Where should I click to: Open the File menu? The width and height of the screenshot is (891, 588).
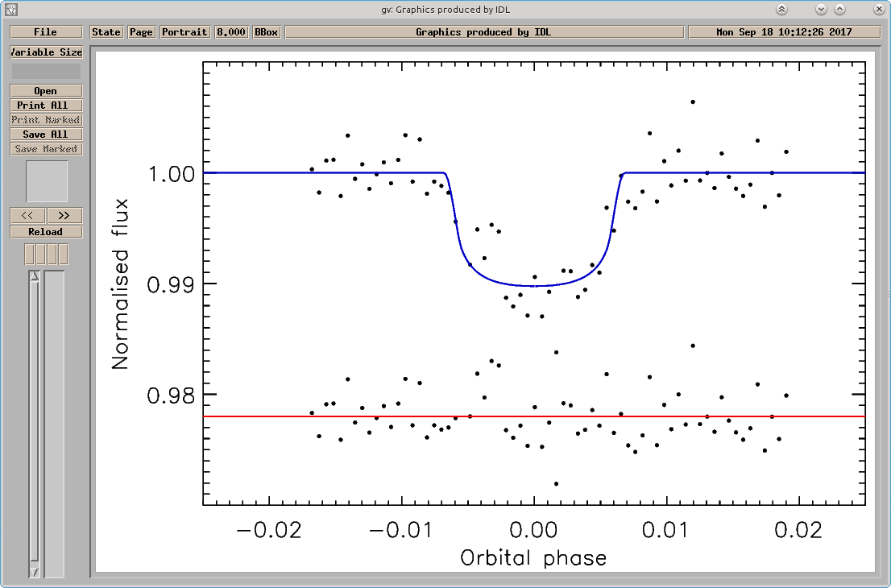coord(45,31)
